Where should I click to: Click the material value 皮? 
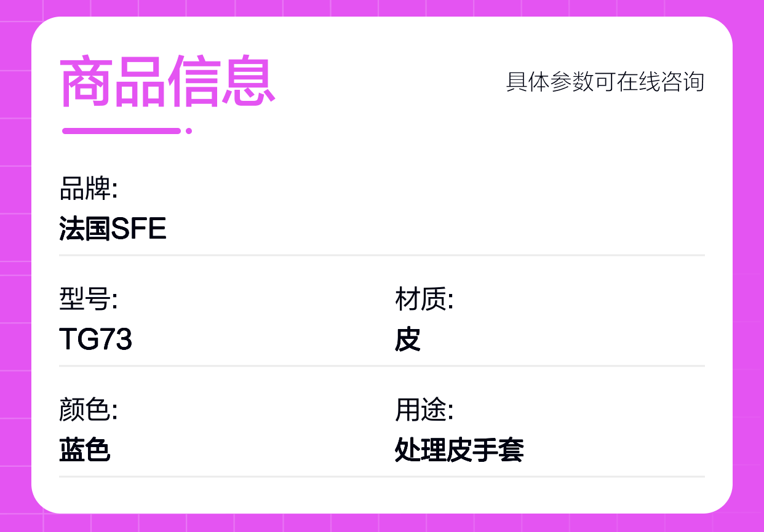(x=408, y=339)
